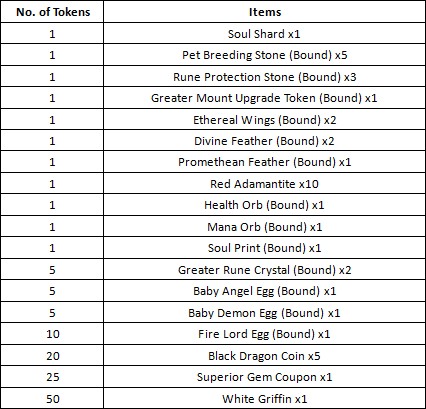Viewport: 426px width, 409px height.
Task: Click the Promethean Feather (Bound) x1 entry
Action: point(265,162)
